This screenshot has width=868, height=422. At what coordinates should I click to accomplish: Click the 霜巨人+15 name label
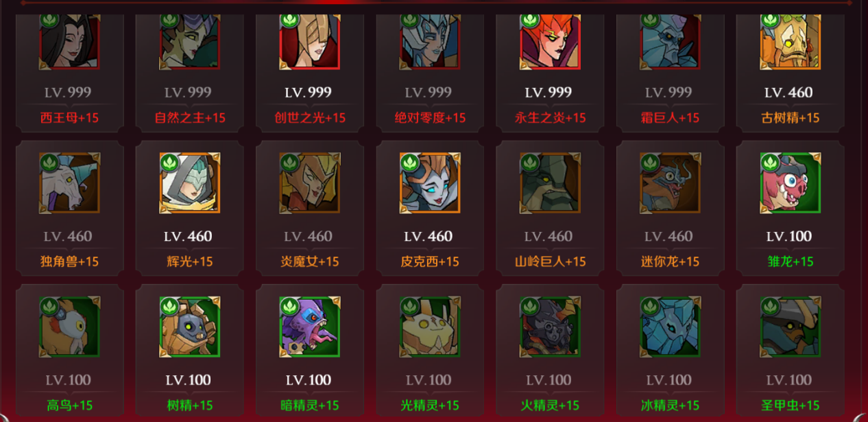pyautogui.click(x=670, y=118)
